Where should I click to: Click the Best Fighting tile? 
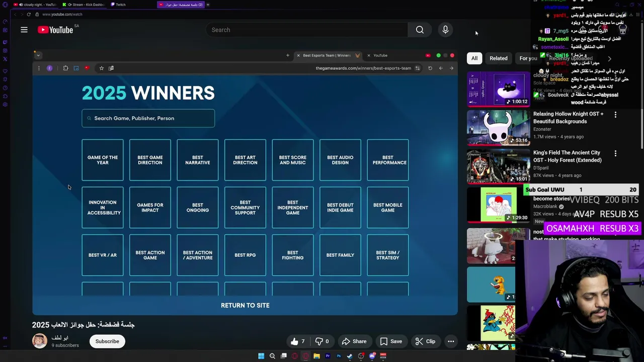(x=293, y=255)
